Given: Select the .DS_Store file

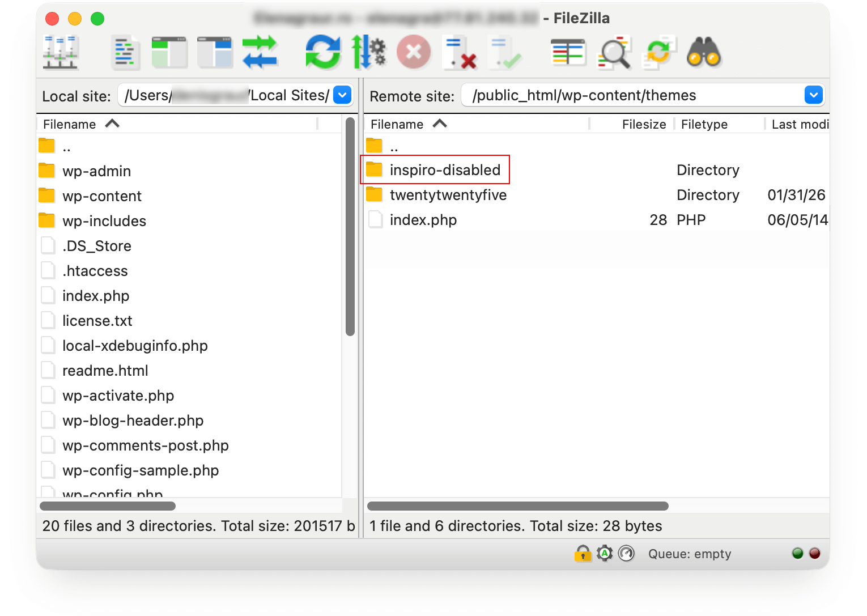Looking at the screenshot, I should coord(189,246).
